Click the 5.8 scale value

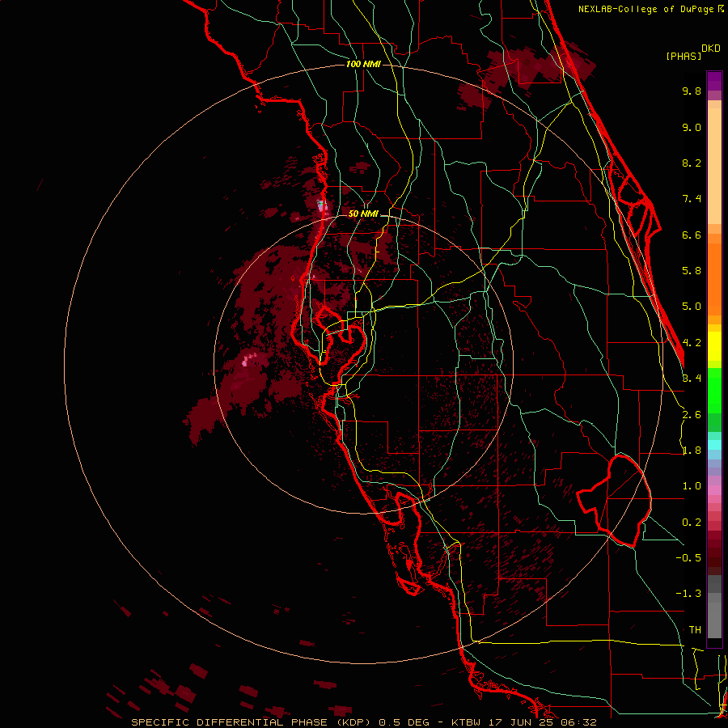pos(692,271)
